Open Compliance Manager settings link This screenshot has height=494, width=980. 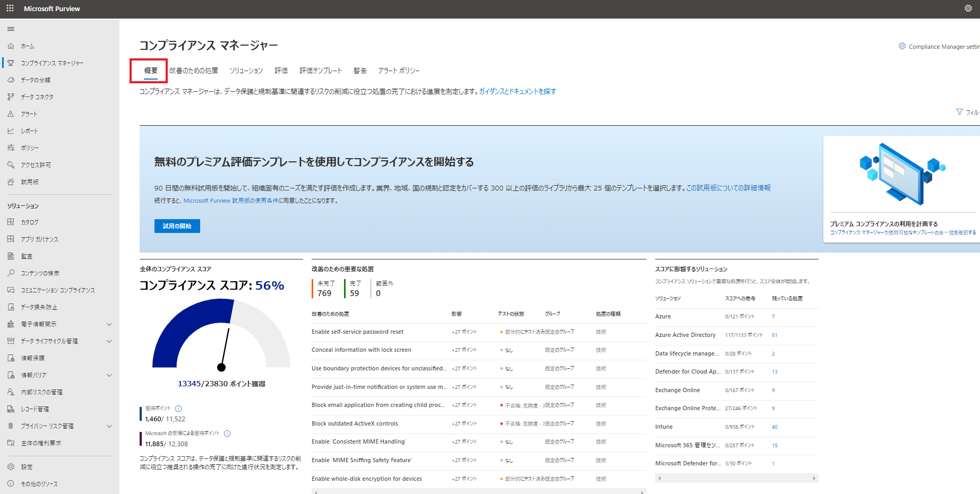point(940,47)
